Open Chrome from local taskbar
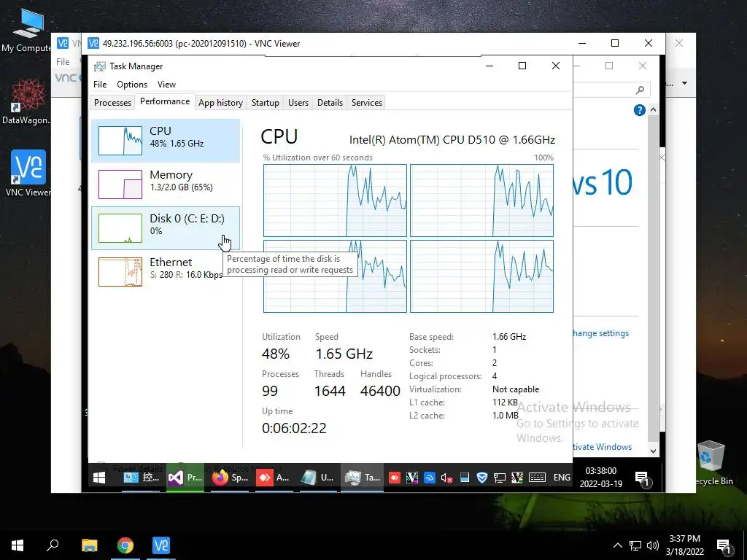Viewport: 747px width, 560px height. (125, 545)
